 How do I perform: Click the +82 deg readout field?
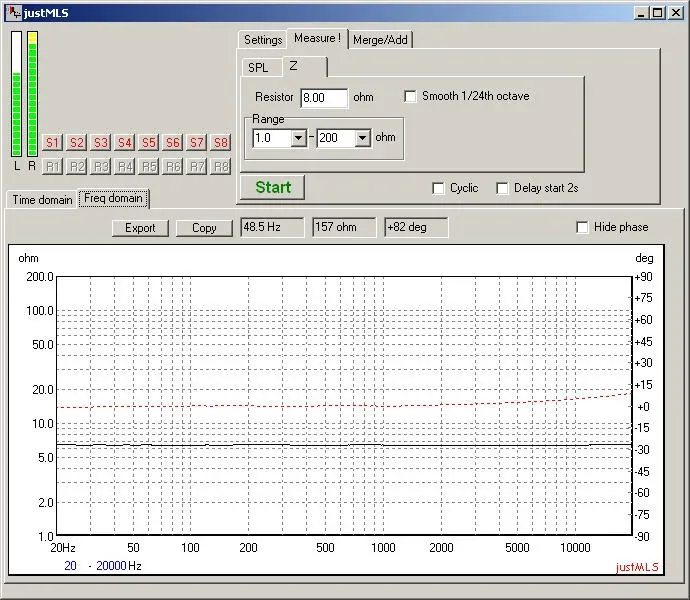tap(416, 227)
